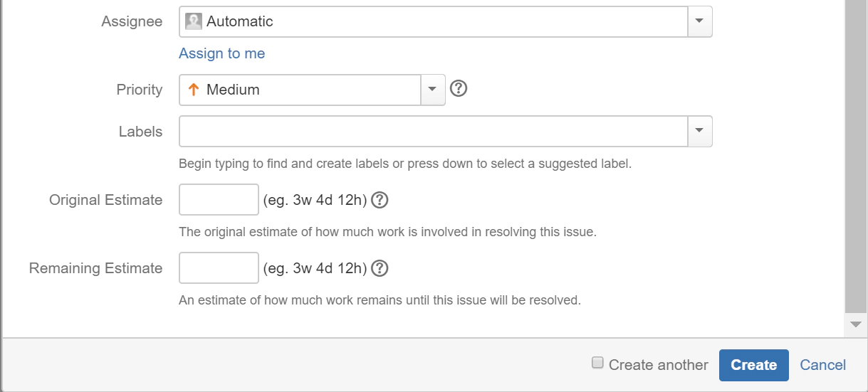Image resolution: width=868 pixels, height=392 pixels.
Task: Click the Priority field label
Action: [140, 90]
